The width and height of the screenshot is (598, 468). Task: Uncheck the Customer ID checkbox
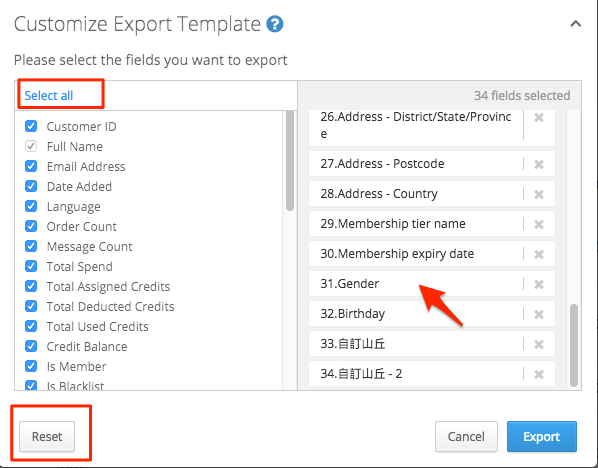[x=31, y=126]
